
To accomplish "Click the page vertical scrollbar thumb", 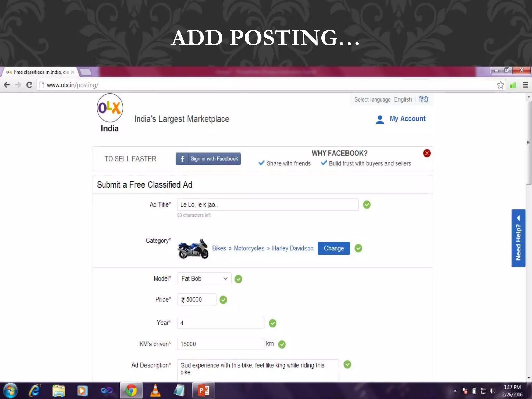I will (528, 143).
